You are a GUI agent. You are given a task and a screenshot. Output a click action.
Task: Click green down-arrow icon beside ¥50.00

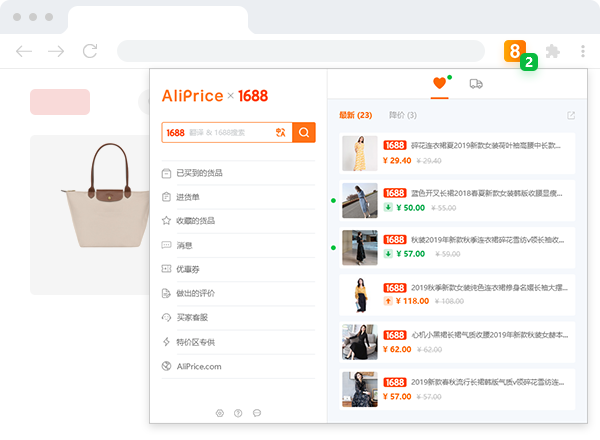pyautogui.click(x=388, y=207)
